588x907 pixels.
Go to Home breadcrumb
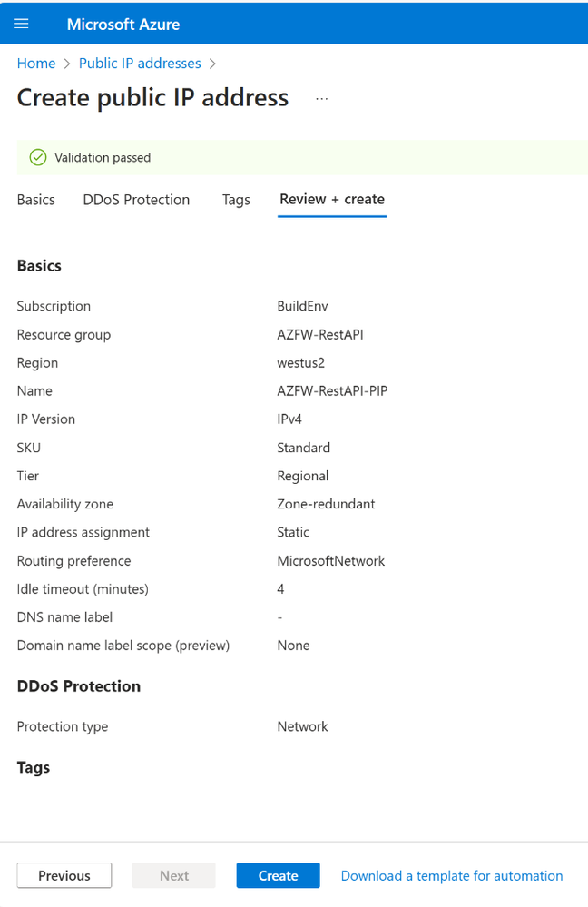pyautogui.click(x=36, y=63)
